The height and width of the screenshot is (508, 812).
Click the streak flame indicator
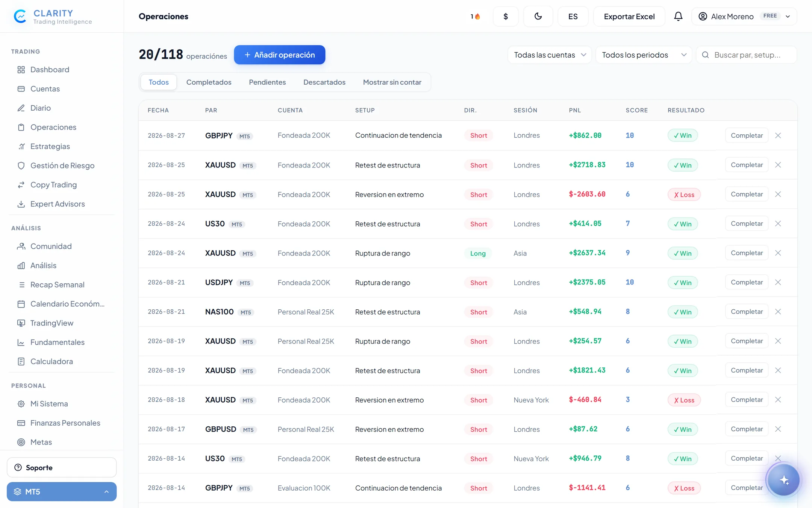pos(475,17)
